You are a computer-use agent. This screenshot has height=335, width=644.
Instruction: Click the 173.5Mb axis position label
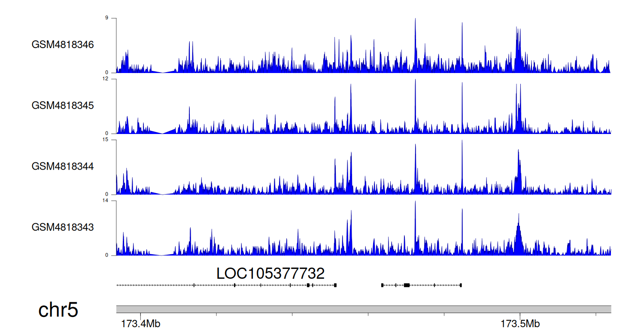click(520, 323)
